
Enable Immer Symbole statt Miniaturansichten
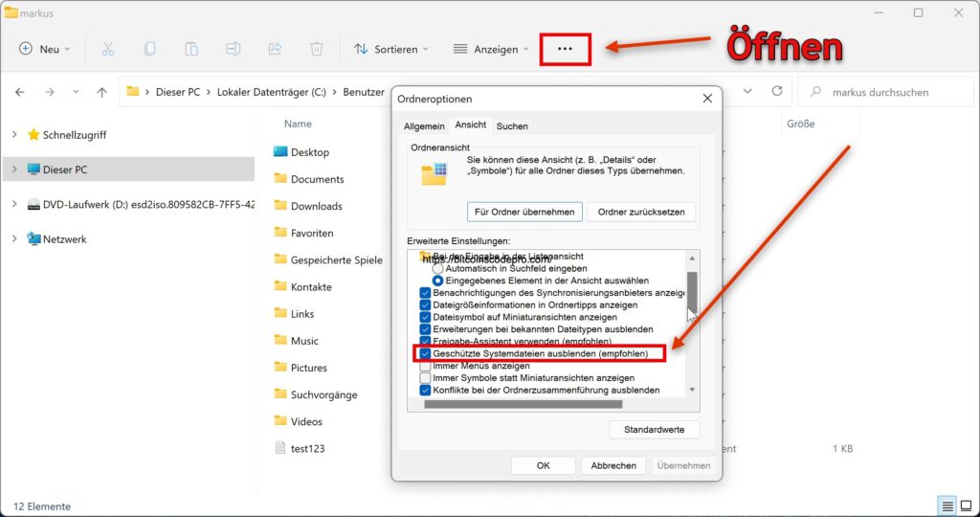click(x=426, y=378)
